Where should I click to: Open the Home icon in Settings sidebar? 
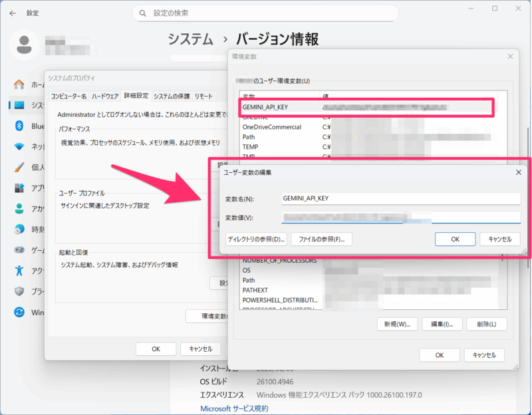(19, 84)
